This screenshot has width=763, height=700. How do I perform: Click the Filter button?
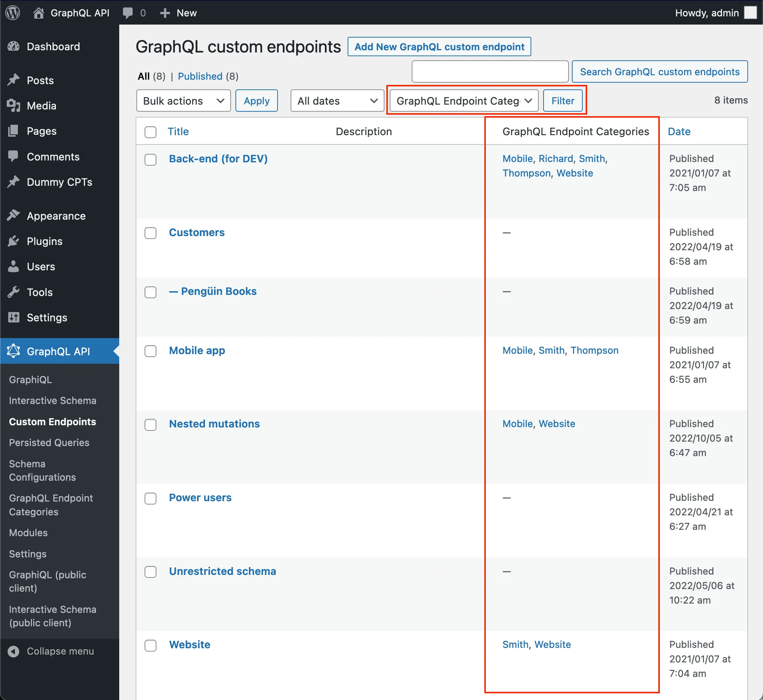point(563,100)
